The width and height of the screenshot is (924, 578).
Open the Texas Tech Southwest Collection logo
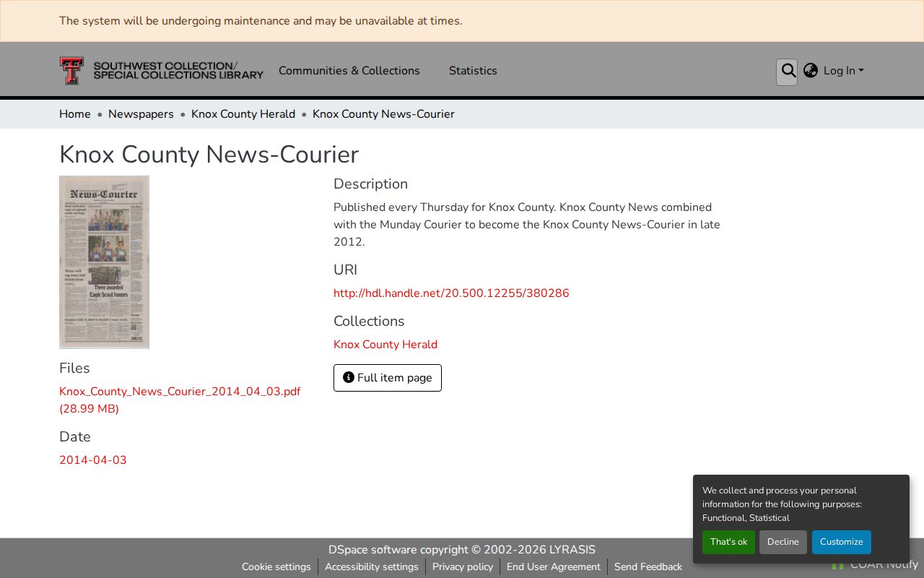[162, 71]
